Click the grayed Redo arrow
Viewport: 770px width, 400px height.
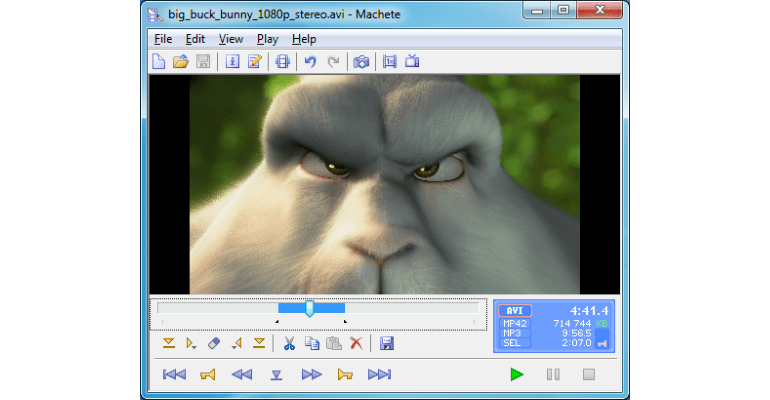click(x=333, y=61)
